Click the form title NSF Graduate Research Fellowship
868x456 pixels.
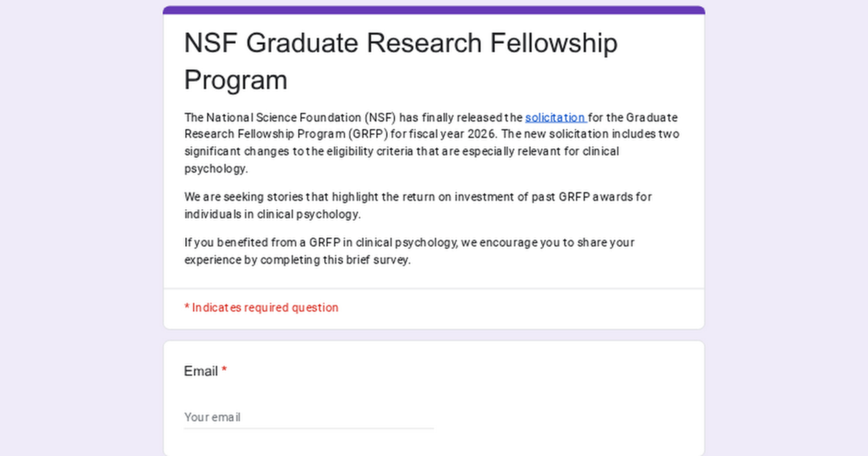[x=400, y=43]
